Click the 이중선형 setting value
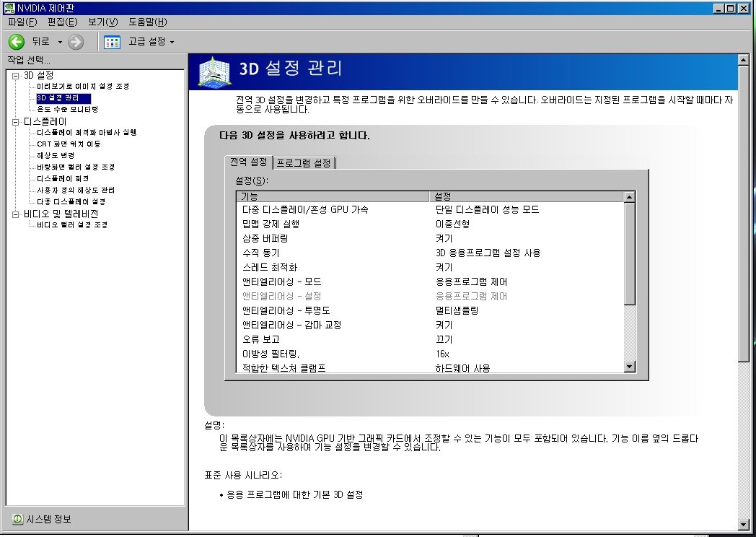 coord(452,224)
